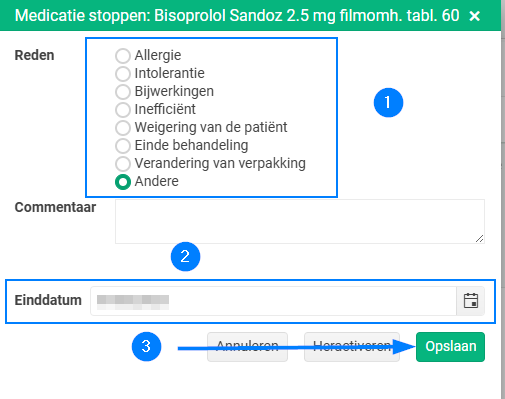This screenshot has height=399, width=505.
Task: Choose Bijwerkingen as stop reason
Action: click(x=123, y=91)
